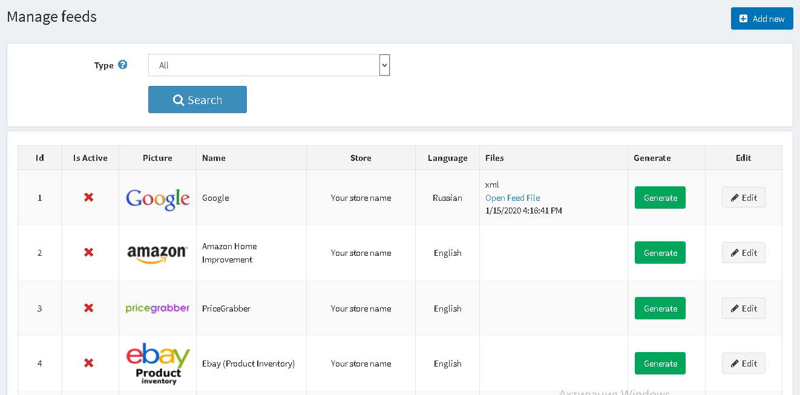Edit the Google feed
800x395 pixels.
click(743, 198)
